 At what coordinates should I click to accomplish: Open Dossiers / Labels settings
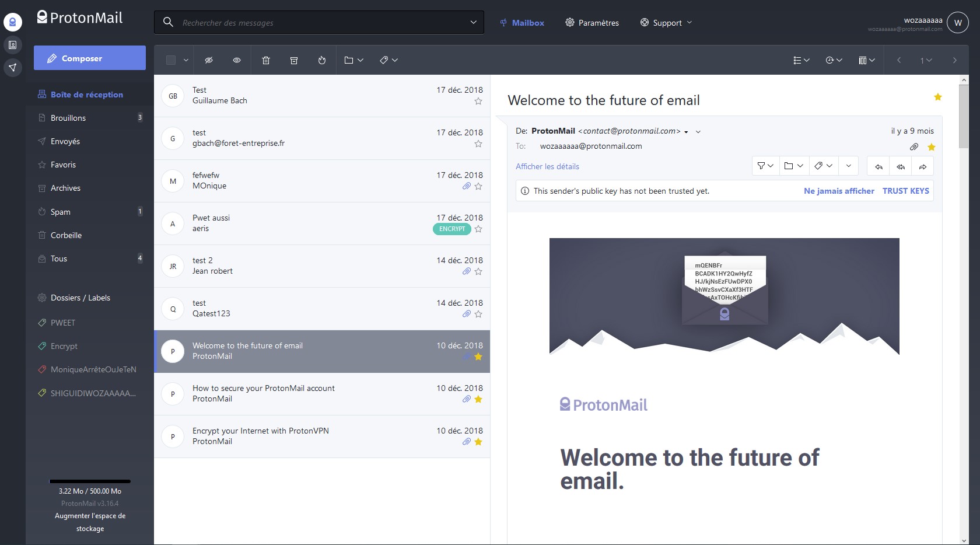80,298
